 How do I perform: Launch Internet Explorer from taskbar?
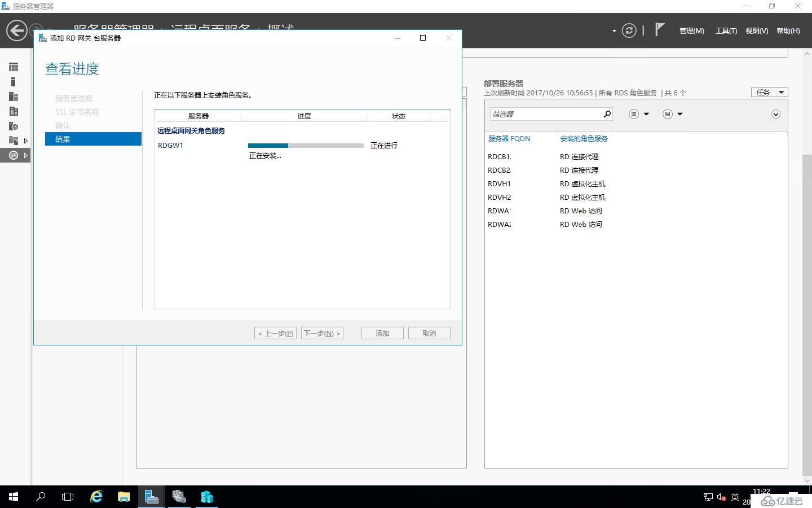point(96,497)
